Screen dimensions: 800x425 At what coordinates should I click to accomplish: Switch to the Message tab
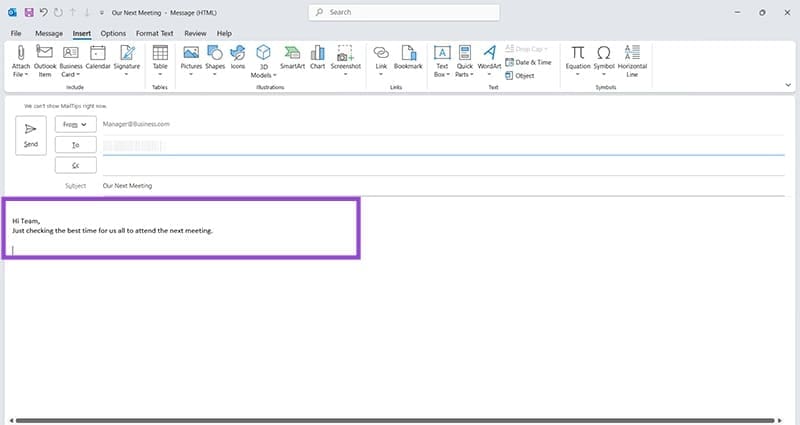pos(49,33)
